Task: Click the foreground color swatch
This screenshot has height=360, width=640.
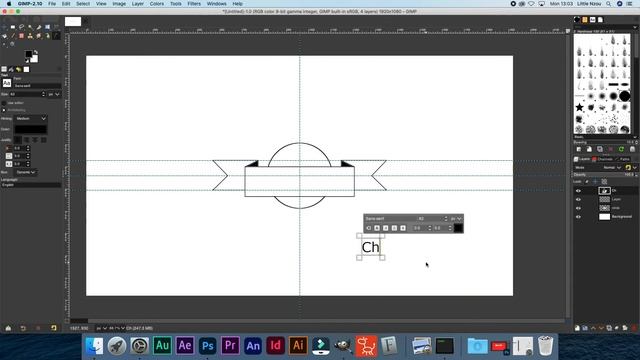Action: (x=29, y=54)
